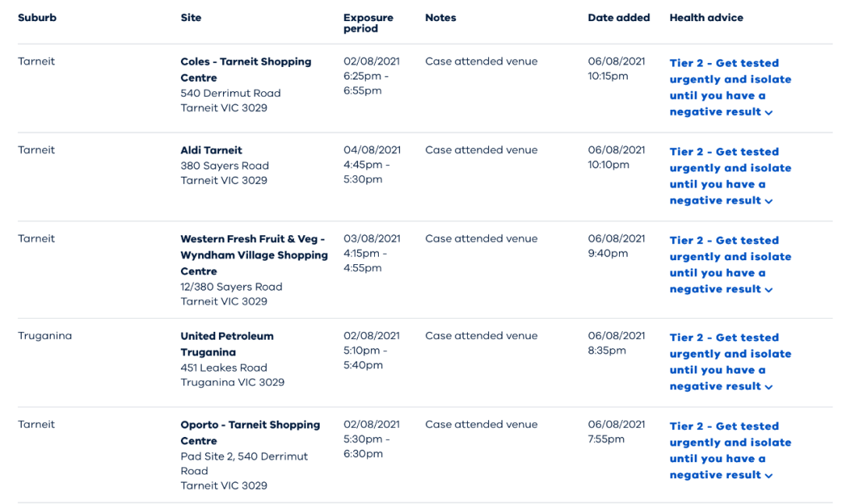This screenshot has width=842, height=504.
Task: Sort by Date added column header
Action: pos(618,18)
